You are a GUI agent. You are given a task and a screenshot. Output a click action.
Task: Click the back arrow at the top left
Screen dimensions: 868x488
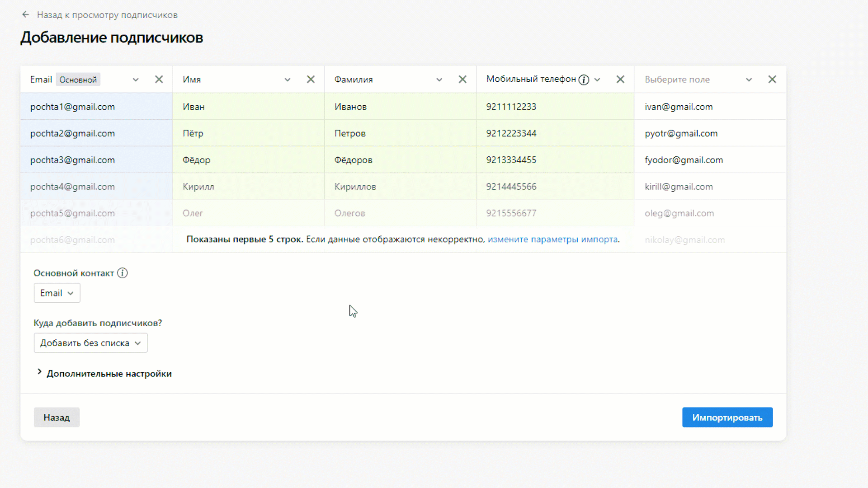tap(25, 14)
